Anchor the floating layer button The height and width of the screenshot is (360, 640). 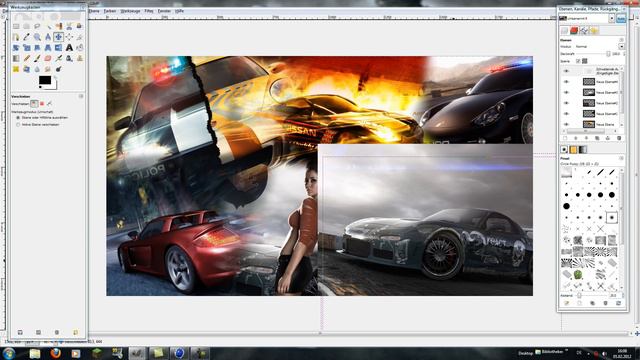click(608, 138)
